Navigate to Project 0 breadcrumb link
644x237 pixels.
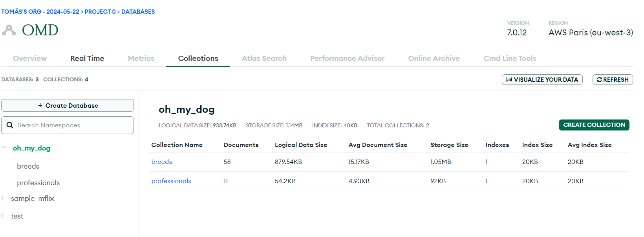point(100,12)
